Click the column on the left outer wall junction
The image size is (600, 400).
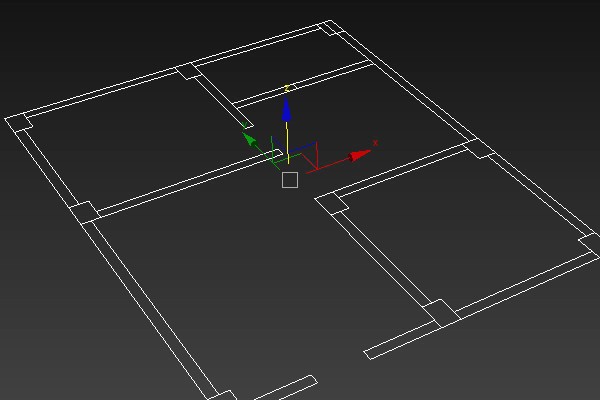coord(83,212)
